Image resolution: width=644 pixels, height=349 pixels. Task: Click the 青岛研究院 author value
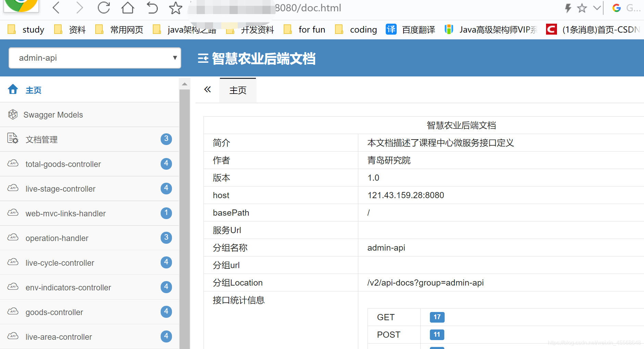(389, 160)
